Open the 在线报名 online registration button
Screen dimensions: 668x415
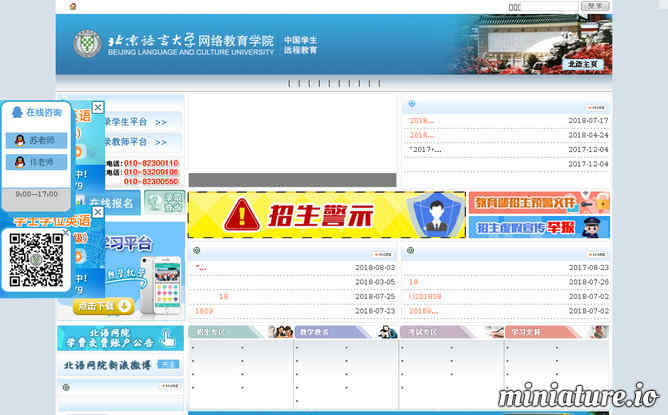tap(113, 203)
